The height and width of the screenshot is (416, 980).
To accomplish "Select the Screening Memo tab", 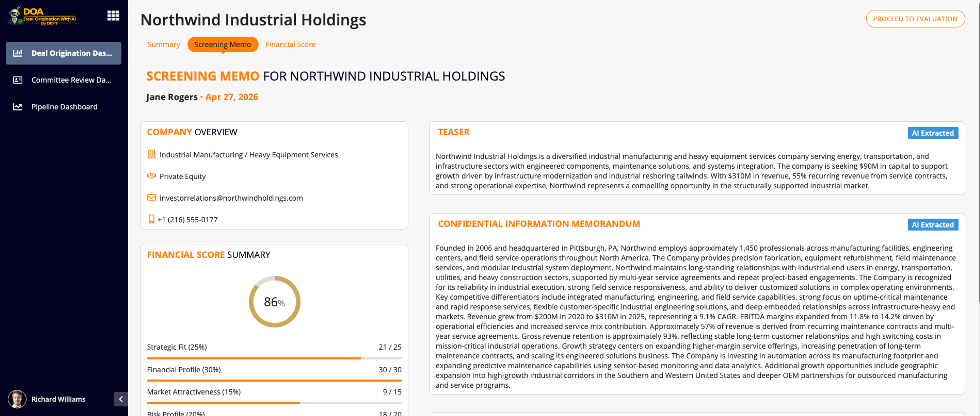I will pos(223,44).
